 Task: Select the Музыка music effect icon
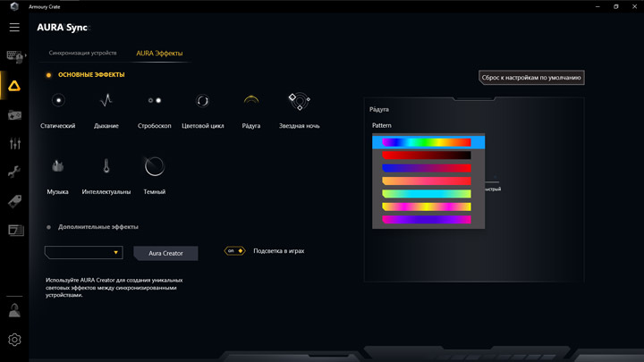pyautogui.click(x=57, y=166)
